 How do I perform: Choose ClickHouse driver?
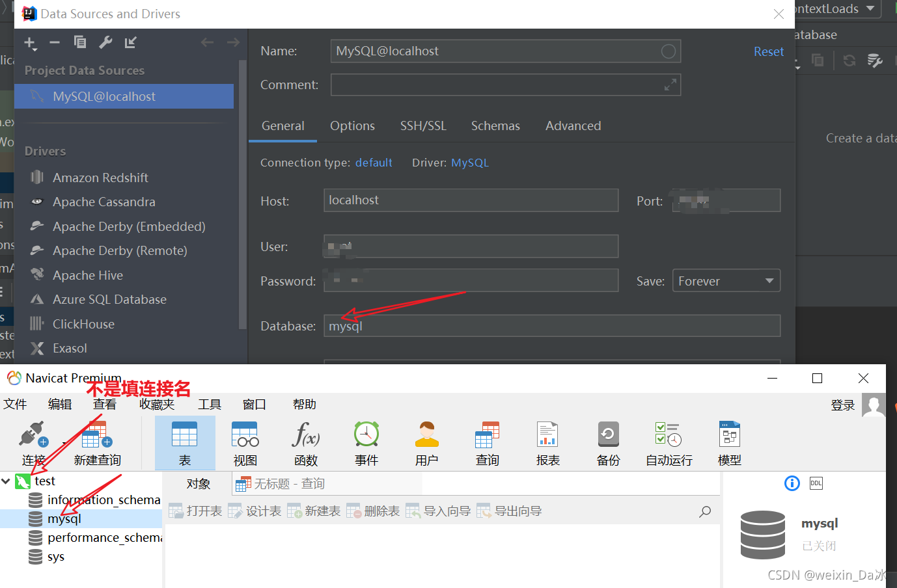[x=83, y=324]
